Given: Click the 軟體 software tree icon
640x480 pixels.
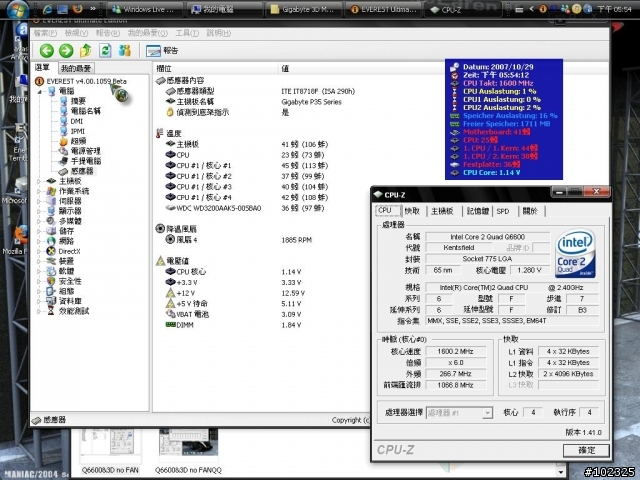Looking at the screenshot, I should (x=51, y=271).
